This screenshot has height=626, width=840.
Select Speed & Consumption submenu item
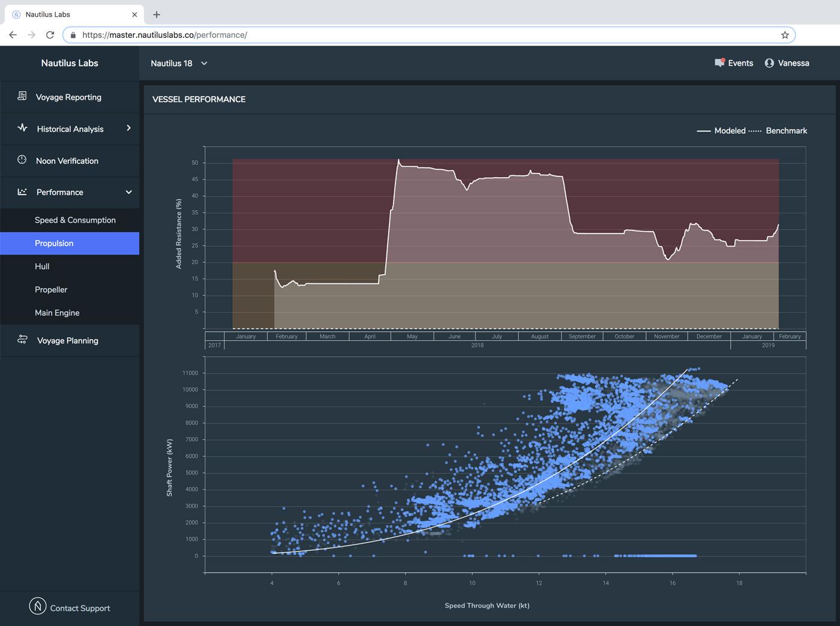(70, 220)
